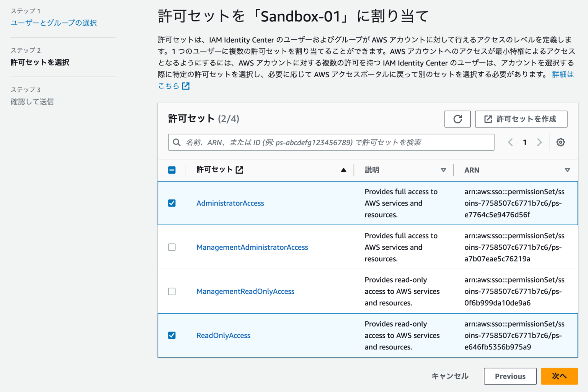Open the table preferences gear
The width and height of the screenshot is (588, 392).
pyautogui.click(x=560, y=142)
